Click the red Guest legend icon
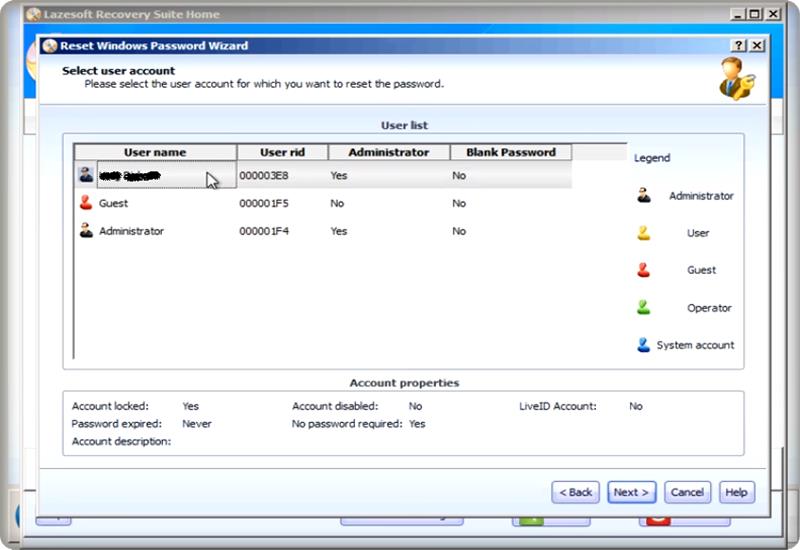The height and width of the screenshot is (550, 800). coord(644,270)
